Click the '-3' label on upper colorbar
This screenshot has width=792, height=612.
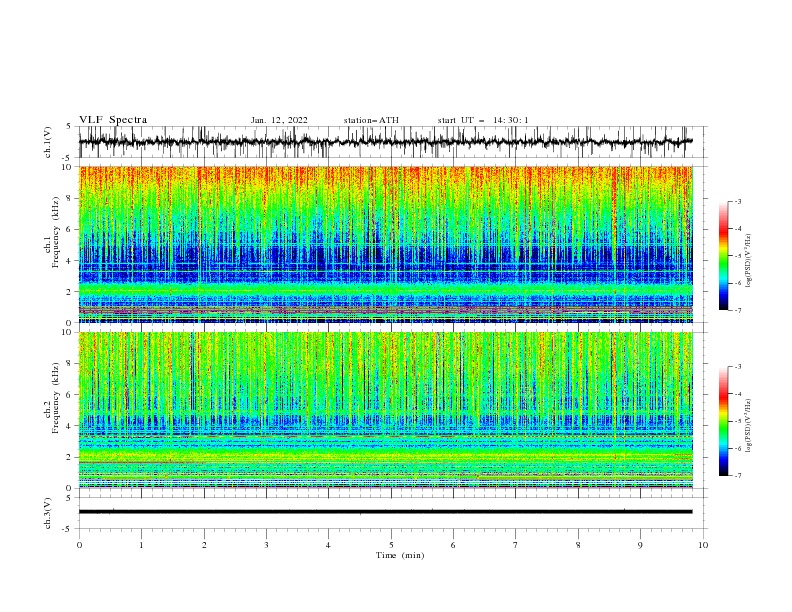pos(737,201)
